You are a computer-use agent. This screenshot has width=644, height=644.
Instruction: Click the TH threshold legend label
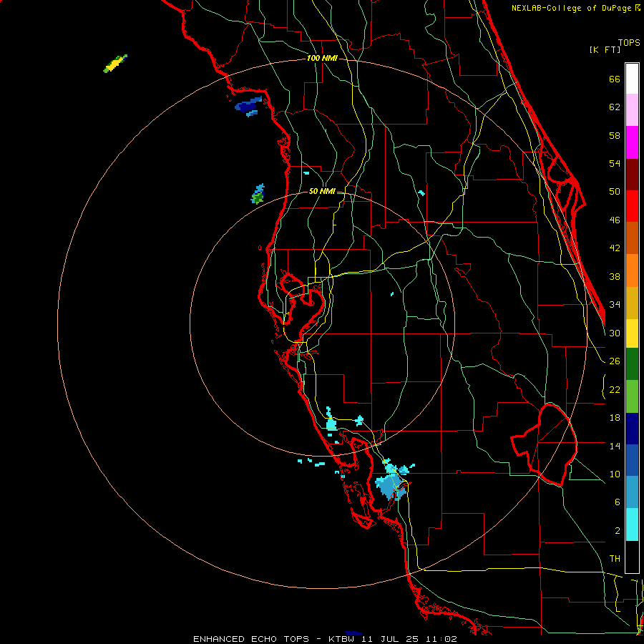(x=615, y=558)
